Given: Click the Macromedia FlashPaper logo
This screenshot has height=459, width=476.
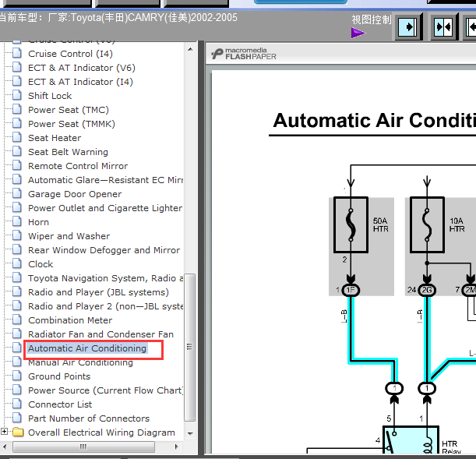Looking at the screenshot, I should click(244, 54).
